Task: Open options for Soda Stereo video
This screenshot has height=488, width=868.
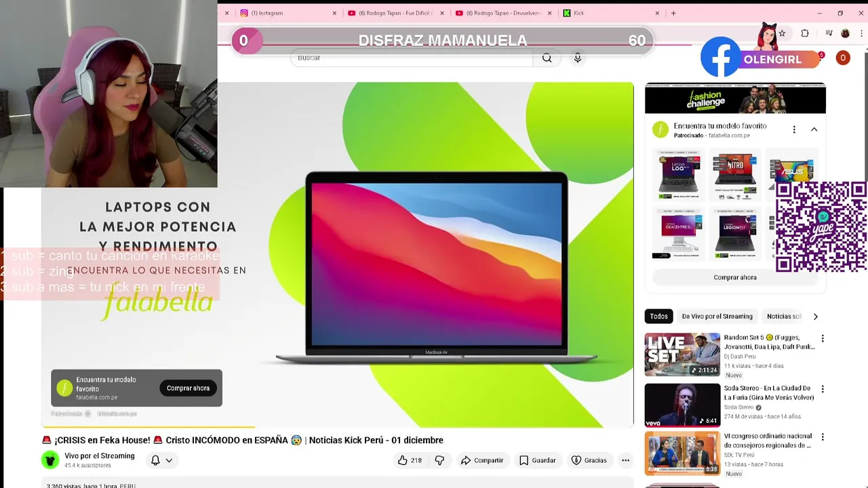Action: (823, 389)
